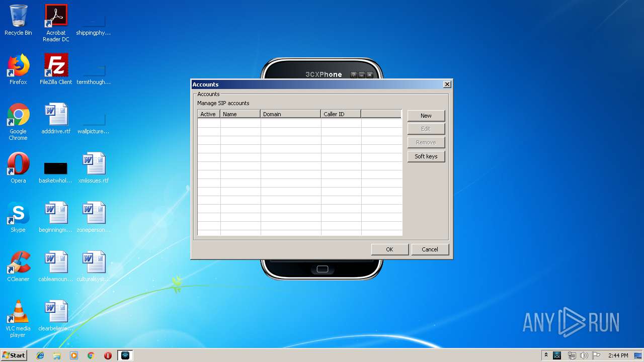The image size is (644, 362).
Task: Open Soft keys settings
Action: 426,156
